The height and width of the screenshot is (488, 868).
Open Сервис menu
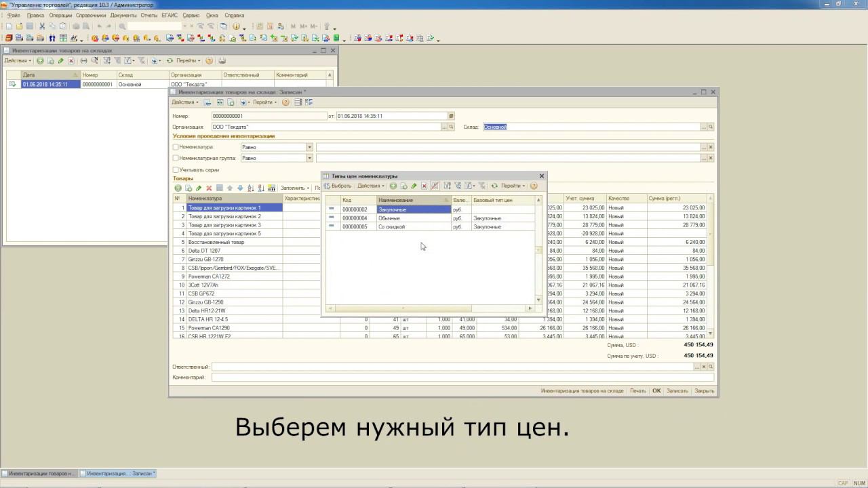tap(191, 15)
